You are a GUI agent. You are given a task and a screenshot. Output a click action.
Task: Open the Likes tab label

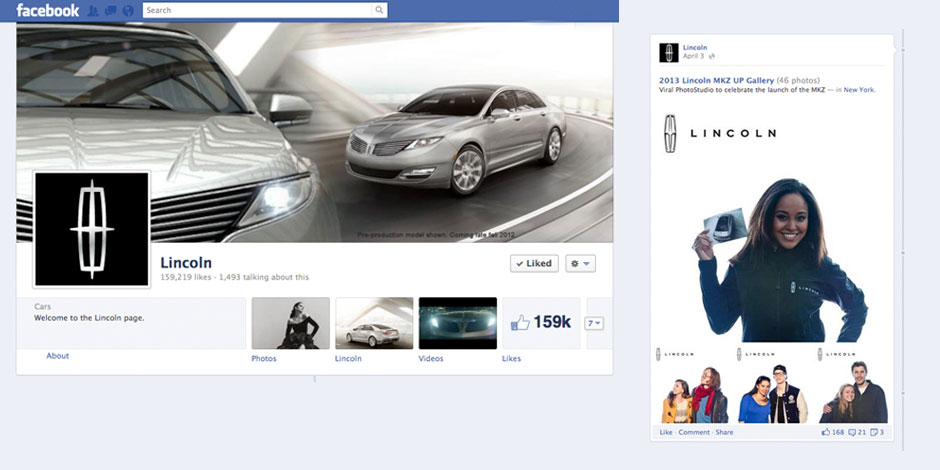pos(511,358)
